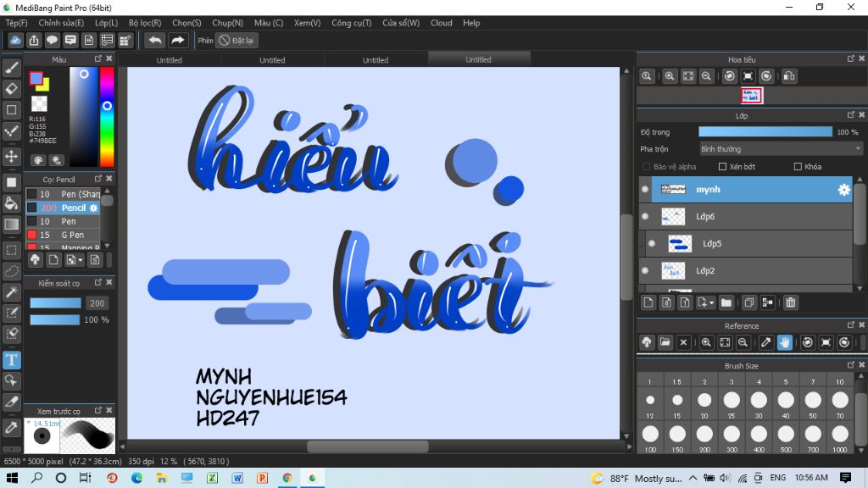Select the Magic Wand tool
The height and width of the screenshot is (488, 868).
(12, 291)
